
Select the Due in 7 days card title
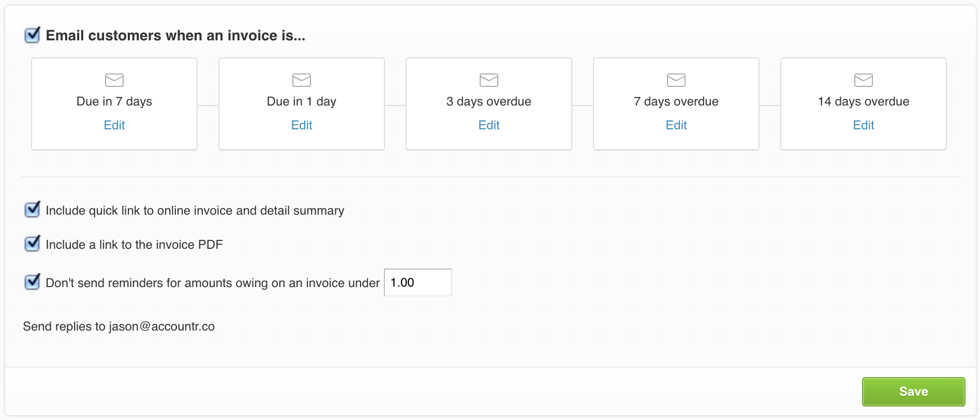pyautogui.click(x=114, y=101)
